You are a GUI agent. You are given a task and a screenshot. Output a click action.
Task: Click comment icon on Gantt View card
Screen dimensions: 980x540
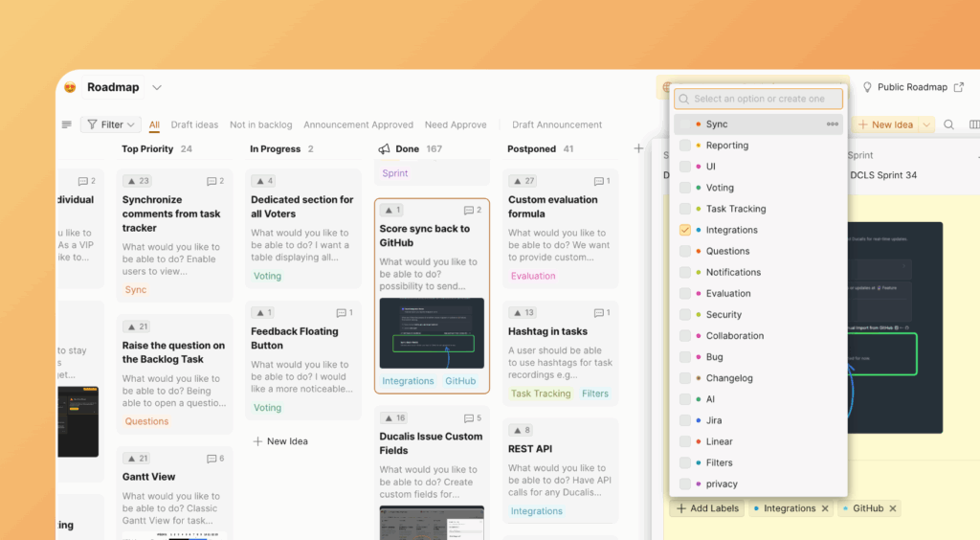212,459
